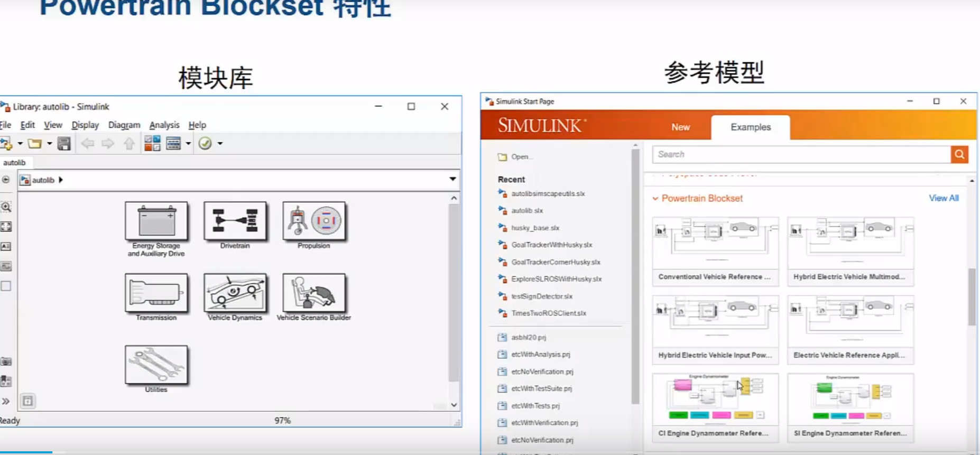Click the Fit to view icon in left palette

pos(6,227)
